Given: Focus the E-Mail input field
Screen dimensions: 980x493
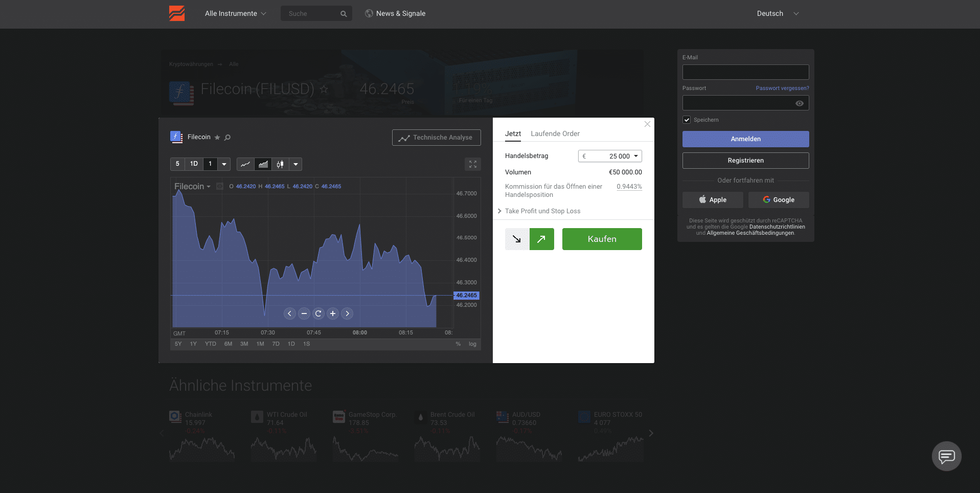Looking at the screenshot, I should (x=746, y=72).
